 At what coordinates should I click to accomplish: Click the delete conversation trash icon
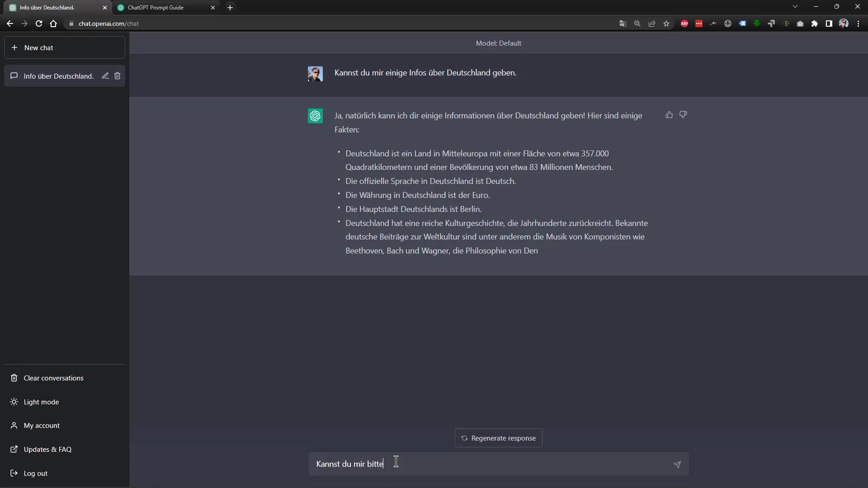click(118, 75)
